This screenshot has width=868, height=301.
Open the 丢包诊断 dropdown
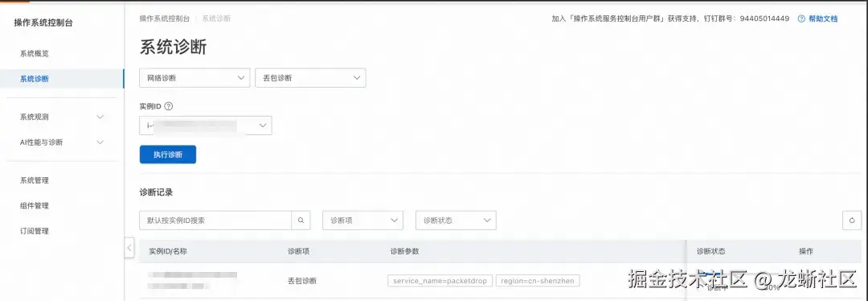pos(310,78)
